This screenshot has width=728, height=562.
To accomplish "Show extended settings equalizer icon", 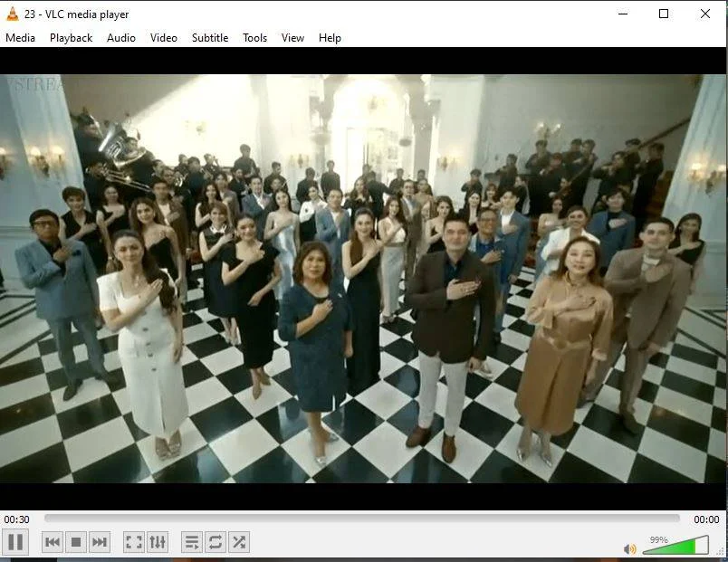I will (158, 541).
